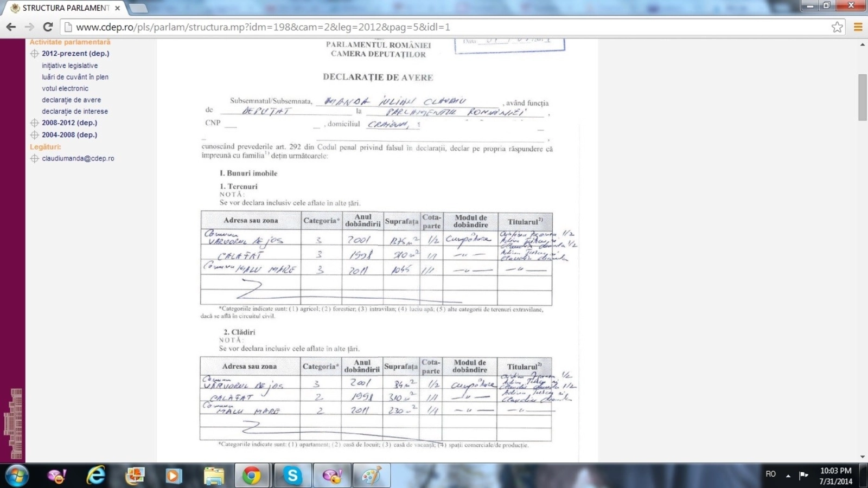Reload the current page
The width and height of the screenshot is (868, 488).
[x=48, y=27]
